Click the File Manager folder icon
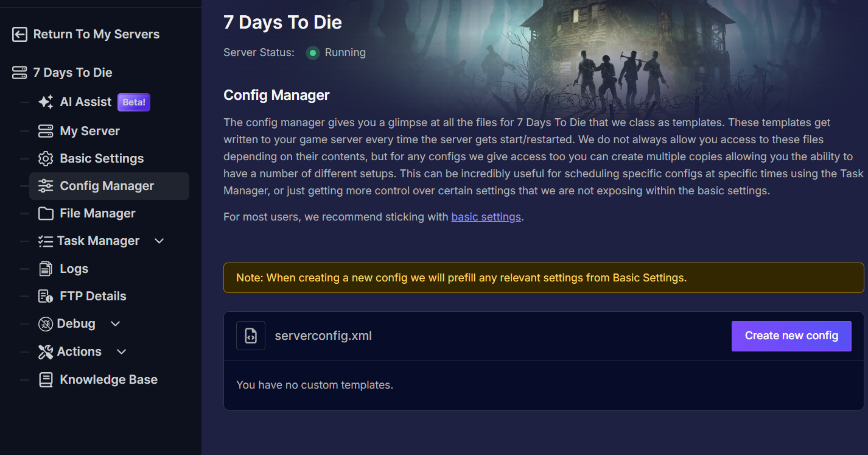868x455 pixels. point(46,213)
